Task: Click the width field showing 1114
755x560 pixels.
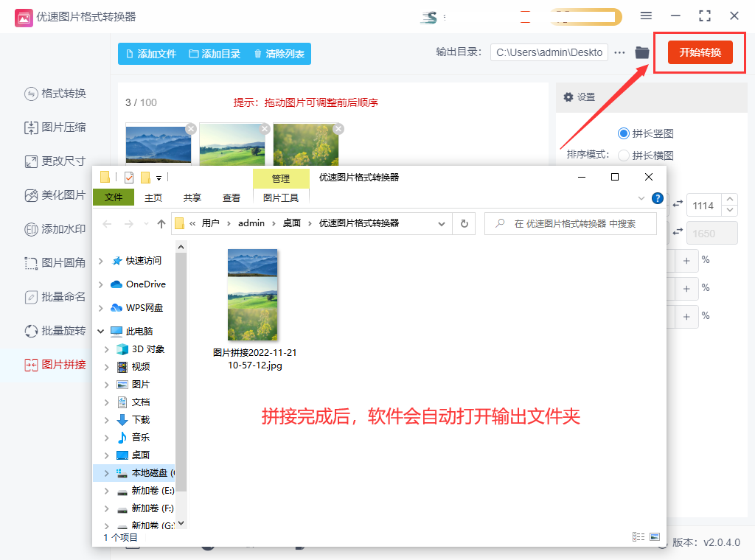Action: pos(703,206)
